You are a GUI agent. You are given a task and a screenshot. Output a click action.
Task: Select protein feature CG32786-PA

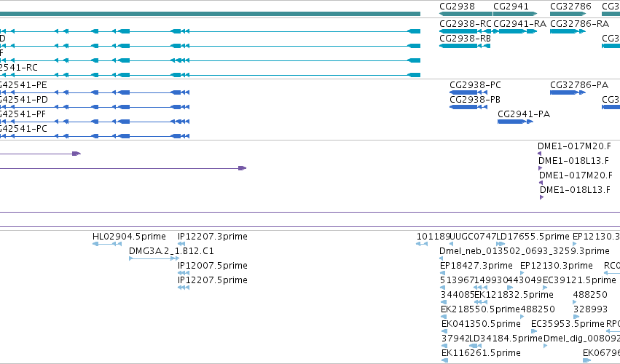coord(579,85)
